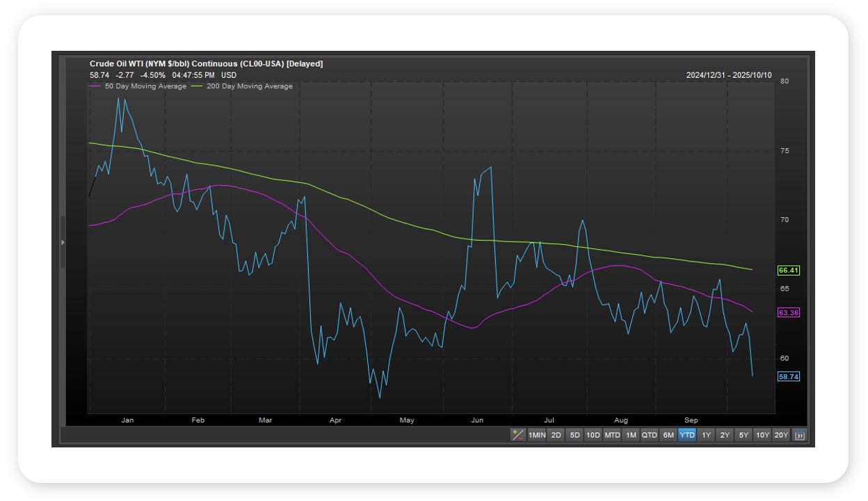Select the 2Y time range

(x=725, y=436)
